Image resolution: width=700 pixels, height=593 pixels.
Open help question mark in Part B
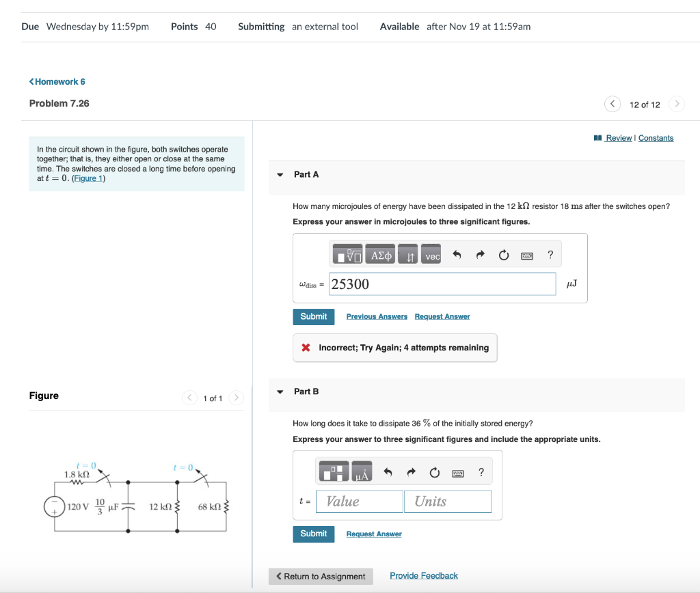click(x=481, y=472)
